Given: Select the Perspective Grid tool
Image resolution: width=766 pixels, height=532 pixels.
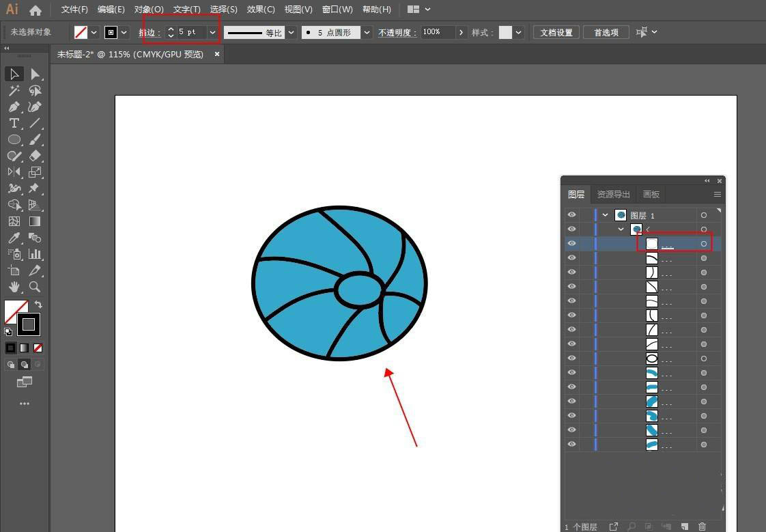Looking at the screenshot, I should 35,205.
